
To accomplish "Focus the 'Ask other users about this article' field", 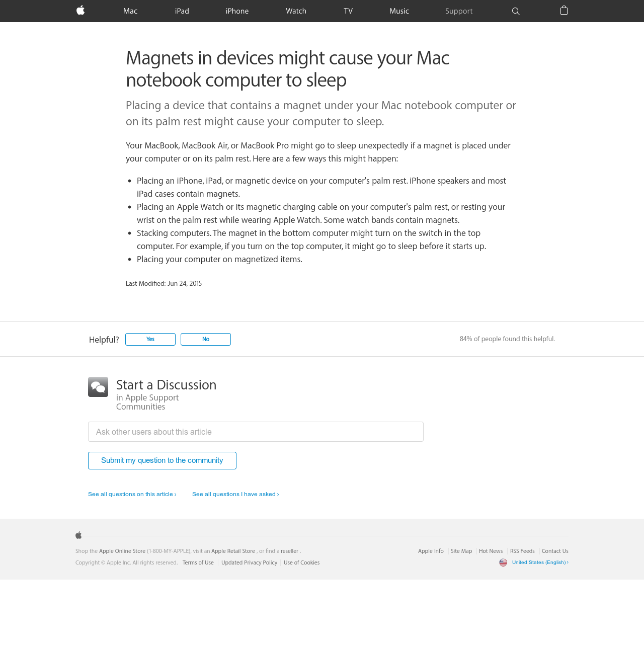I will pyautogui.click(x=256, y=432).
